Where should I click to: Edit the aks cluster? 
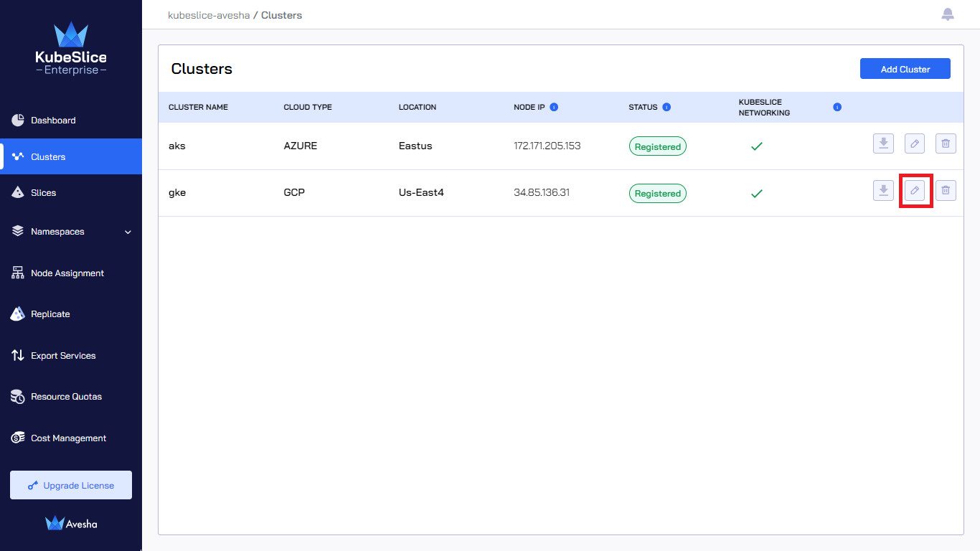pos(915,143)
